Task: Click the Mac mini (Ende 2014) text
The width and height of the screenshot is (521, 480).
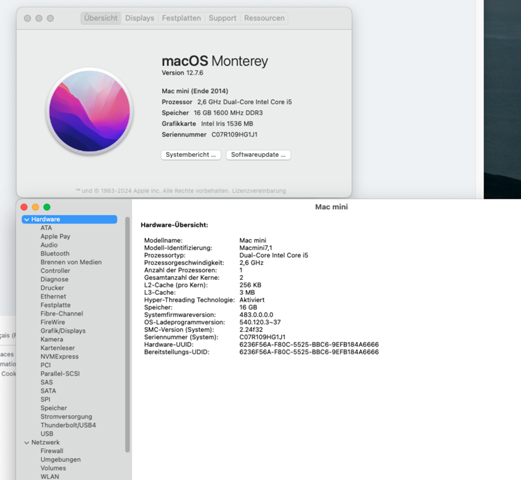Action: (195, 91)
